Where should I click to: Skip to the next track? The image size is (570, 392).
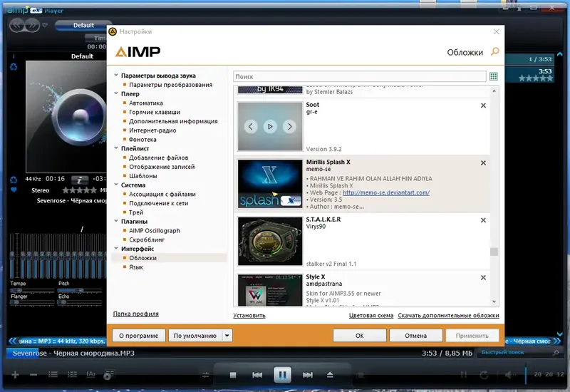point(308,375)
